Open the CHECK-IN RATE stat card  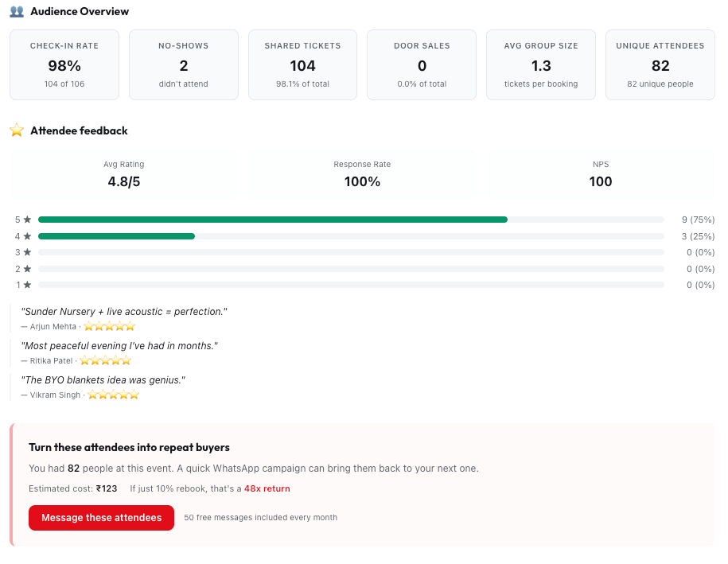point(64,64)
